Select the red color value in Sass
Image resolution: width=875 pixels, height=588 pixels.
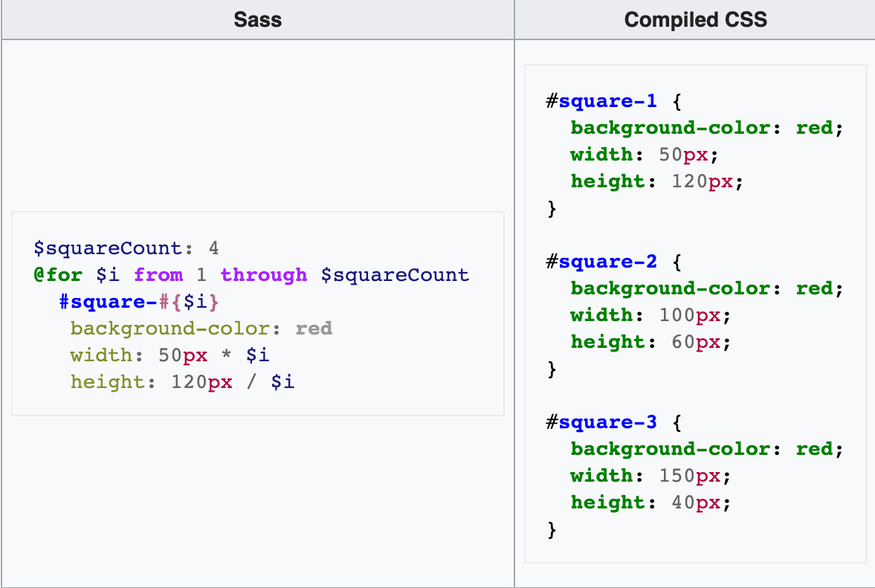314,328
